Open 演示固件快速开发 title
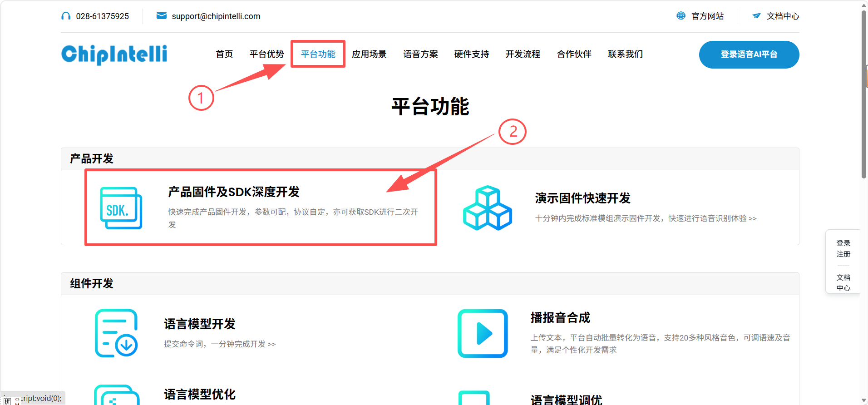868x405 pixels. tap(583, 198)
